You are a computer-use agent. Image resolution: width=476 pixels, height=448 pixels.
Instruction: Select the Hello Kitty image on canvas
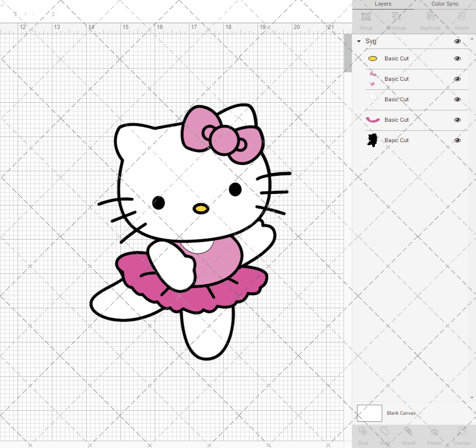coord(191,232)
